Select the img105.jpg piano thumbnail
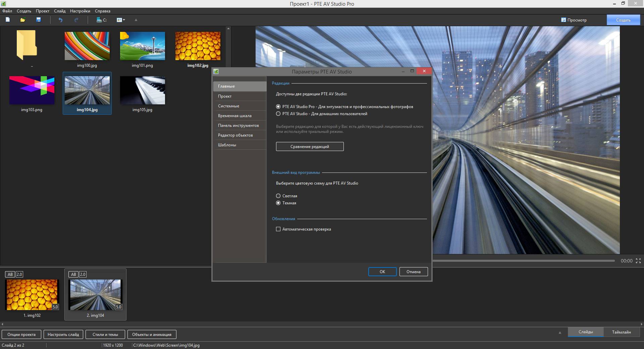The width and height of the screenshot is (644, 349). [142, 91]
